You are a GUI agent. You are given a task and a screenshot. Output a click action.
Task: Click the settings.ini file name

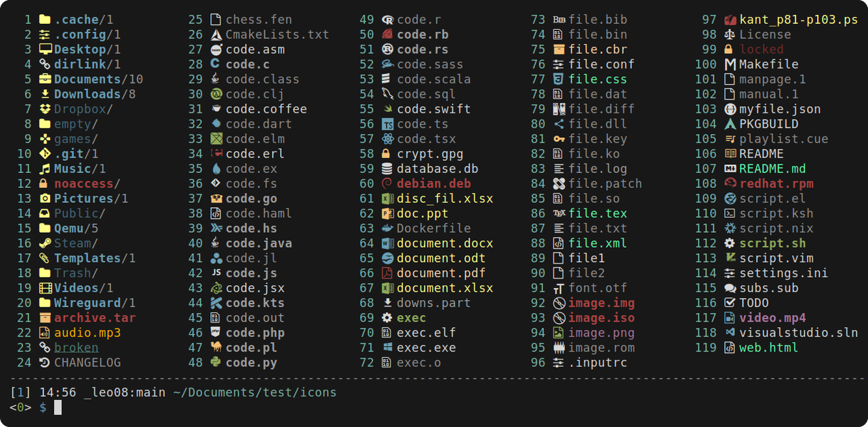[x=784, y=274]
